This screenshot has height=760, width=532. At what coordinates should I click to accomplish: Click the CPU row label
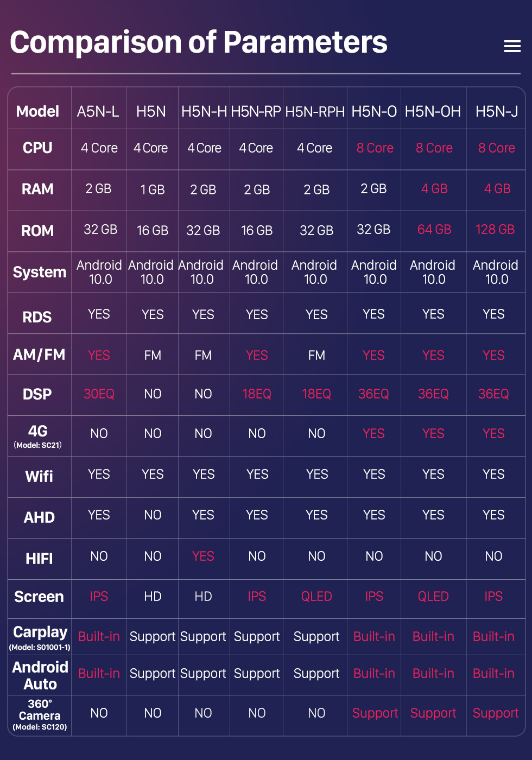tap(37, 148)
